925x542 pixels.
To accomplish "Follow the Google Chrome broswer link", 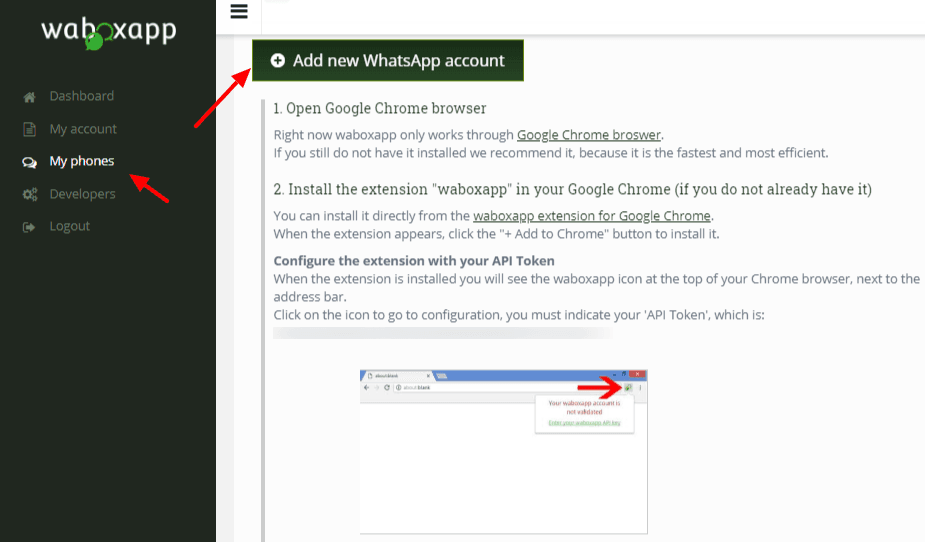I will point(589,135).
